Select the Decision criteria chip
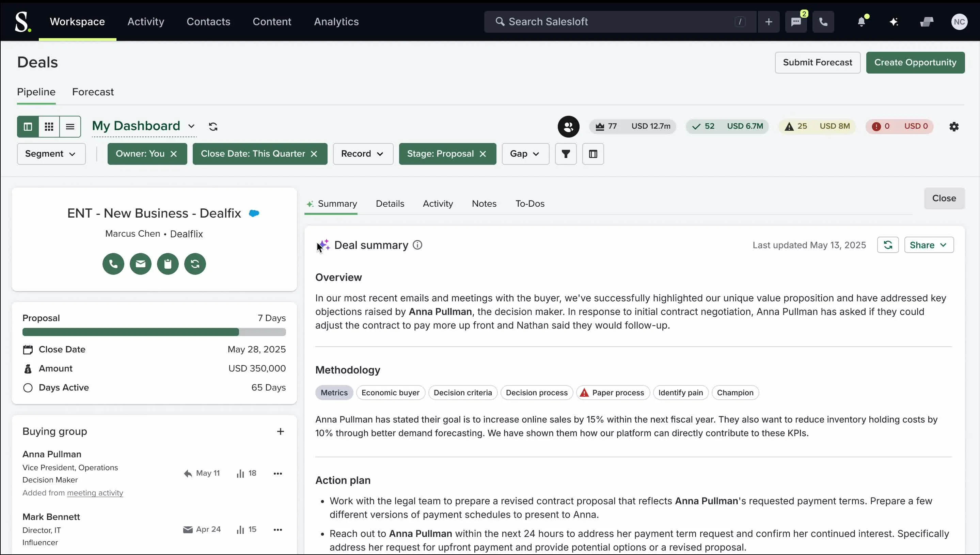This screenshot has width=980, height=555. 463,392
